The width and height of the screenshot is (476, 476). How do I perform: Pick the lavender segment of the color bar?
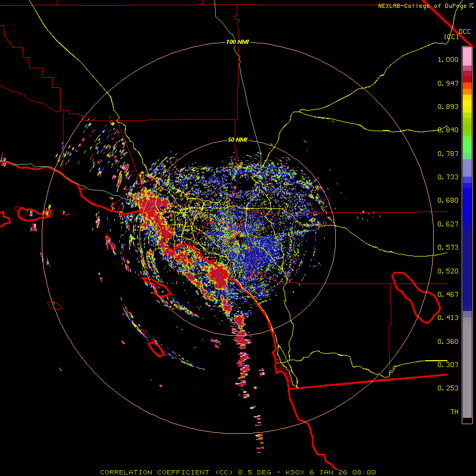pyautogui.click(x=467, y=168)
